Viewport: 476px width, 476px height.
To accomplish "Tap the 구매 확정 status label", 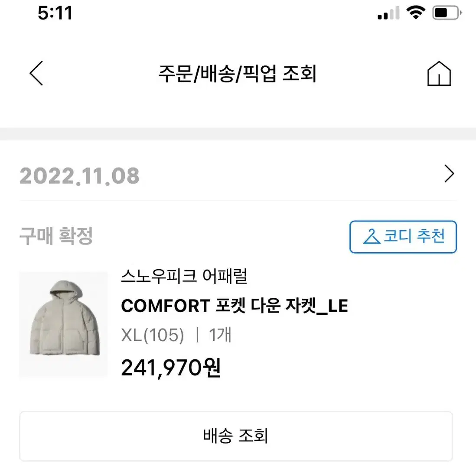I will [x=56, y=236].
